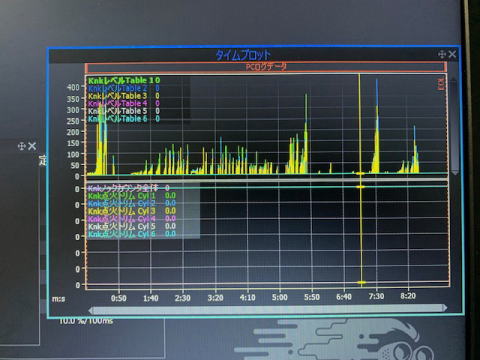Click the 300 y-axis label

point(73,110)
